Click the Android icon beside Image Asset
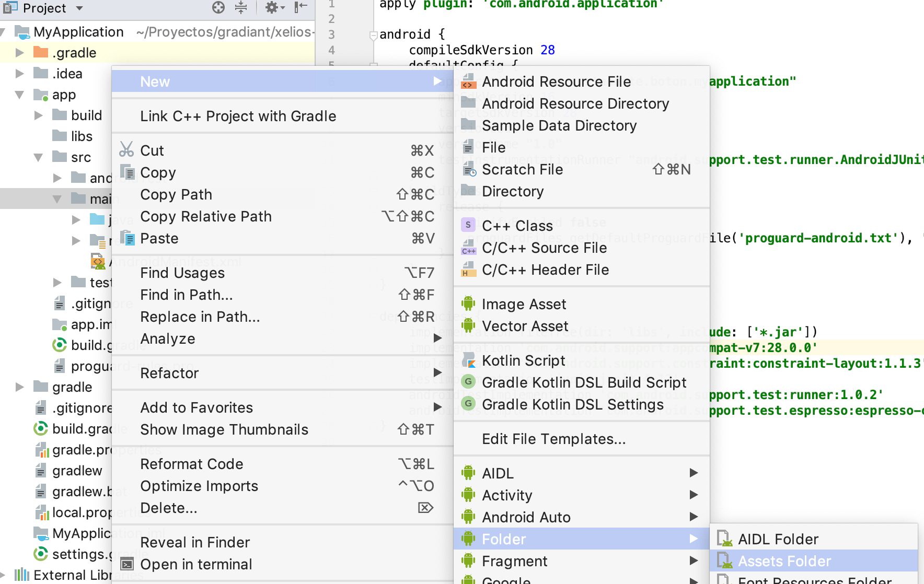924x584 pixels. point(468,303)
